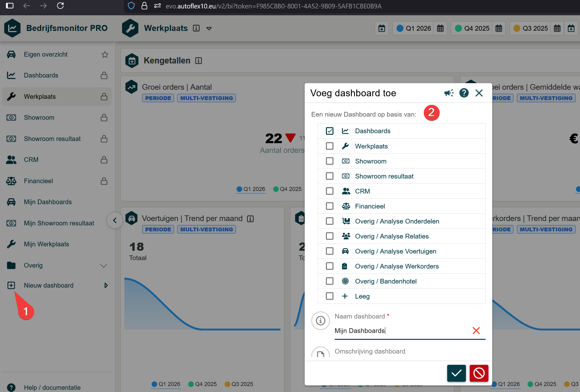Reload the page with the browser refresh icon
Screen dimensions: 580x392
60,6
